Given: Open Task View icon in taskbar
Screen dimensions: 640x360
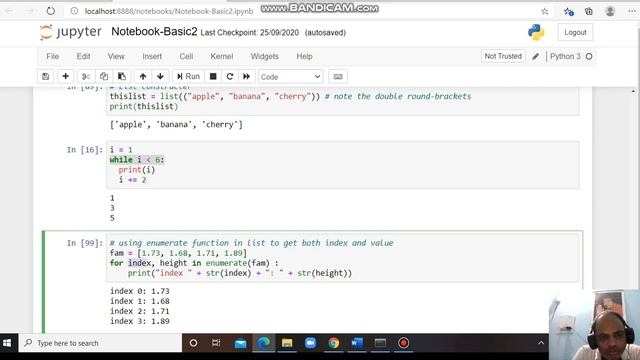Looking at the screenshot, I should pos(216,343).
